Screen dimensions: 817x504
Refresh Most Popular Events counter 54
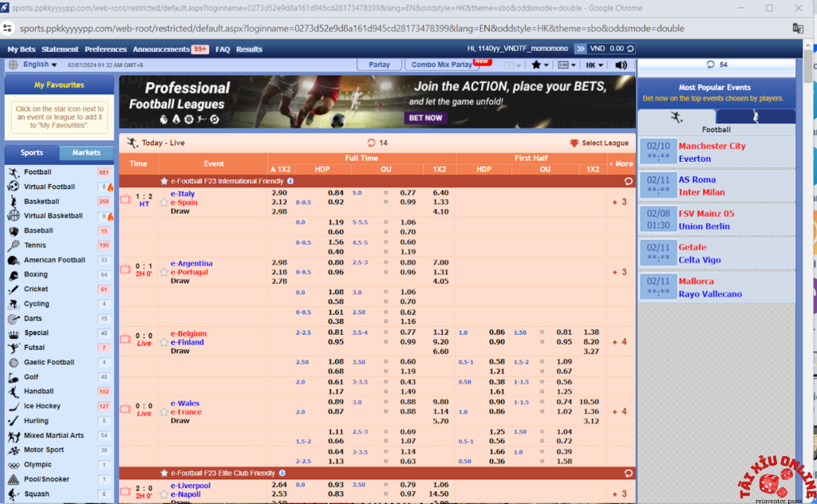coord(710,65)
